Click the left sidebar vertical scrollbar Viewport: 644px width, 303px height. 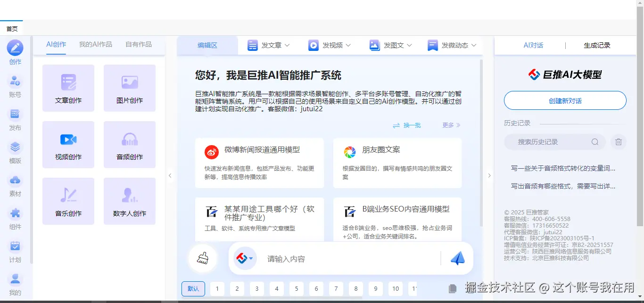point(32,150)
